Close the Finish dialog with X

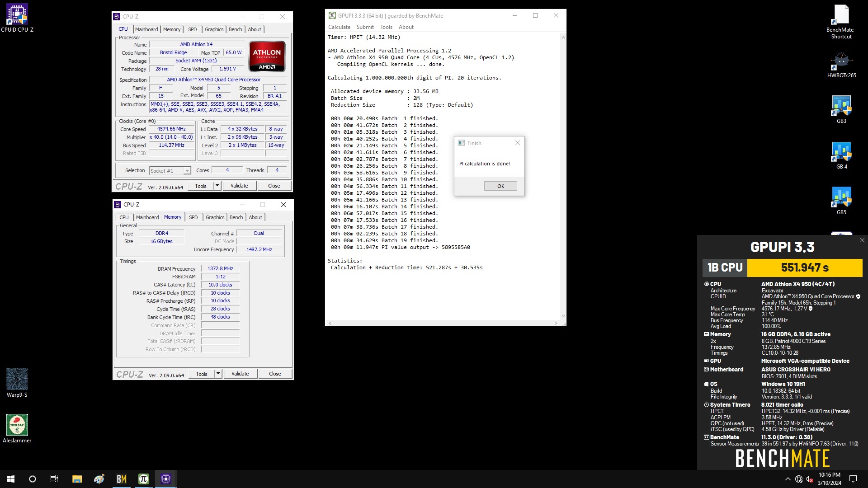click(518, 143)
